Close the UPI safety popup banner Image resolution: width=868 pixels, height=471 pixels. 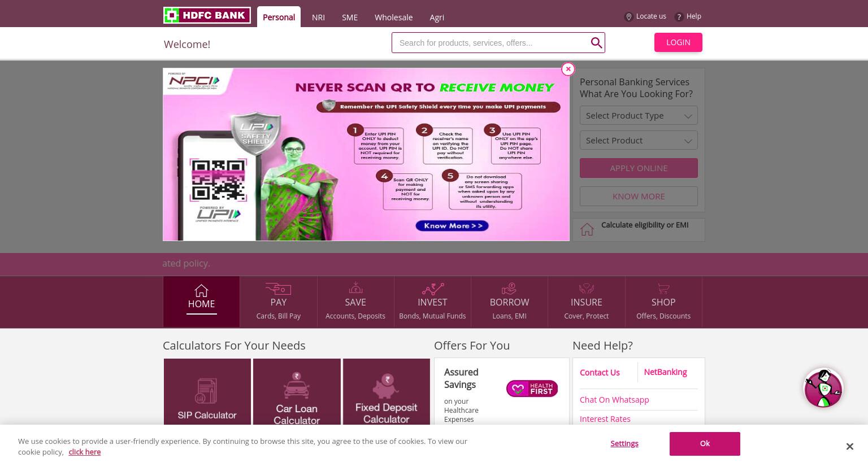coord(568,69)
